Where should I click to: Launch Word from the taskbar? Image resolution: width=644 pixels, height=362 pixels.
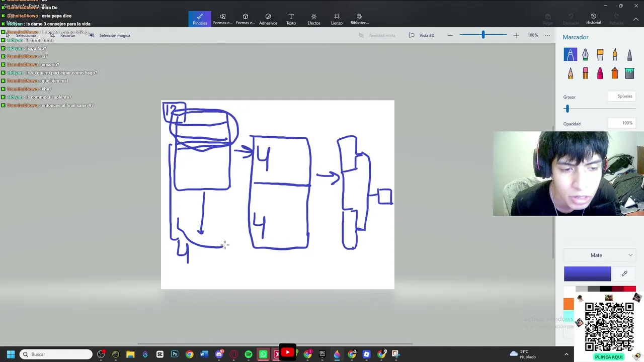click(x=204, y=354)
